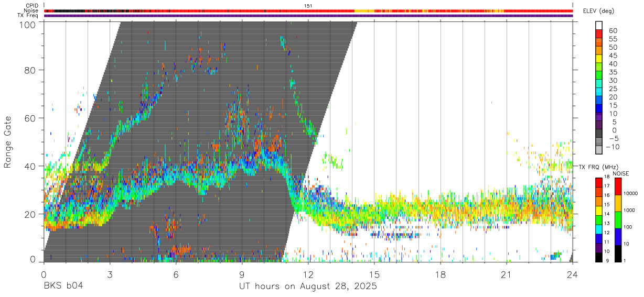
Task: Click the 25 label on elevation colorbar
Action: pyautogui.click(x=613, y=89)
